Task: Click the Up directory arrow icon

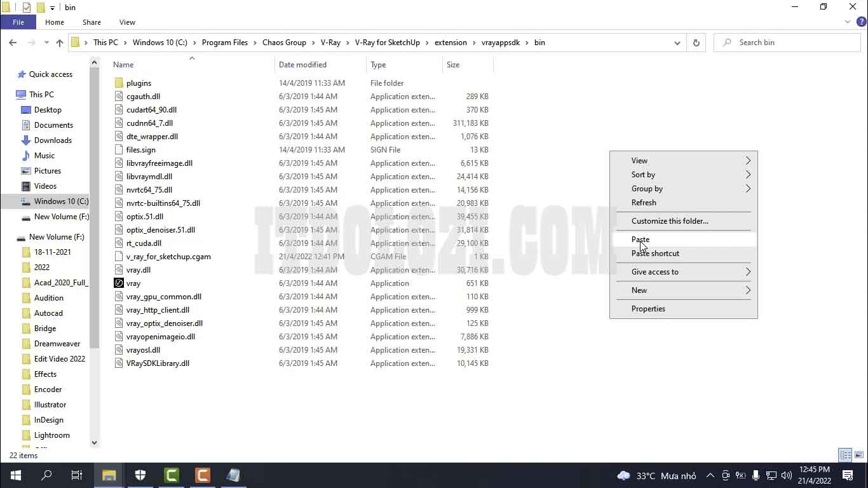Action: click(60, 43)
